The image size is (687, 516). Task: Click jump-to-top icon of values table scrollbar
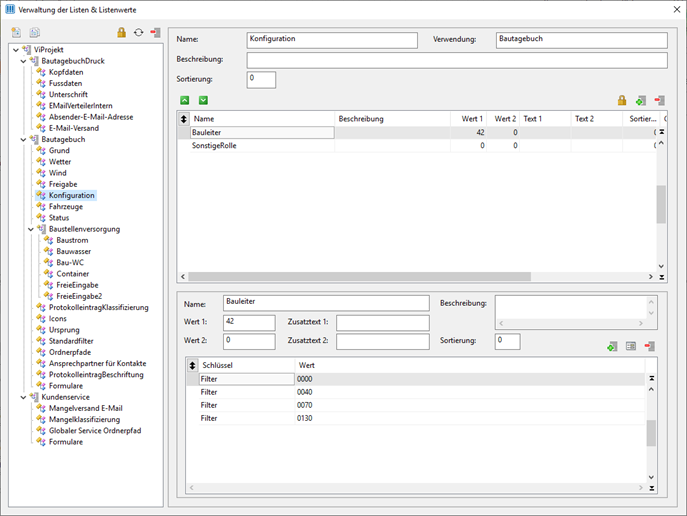[x=662, y=132]
